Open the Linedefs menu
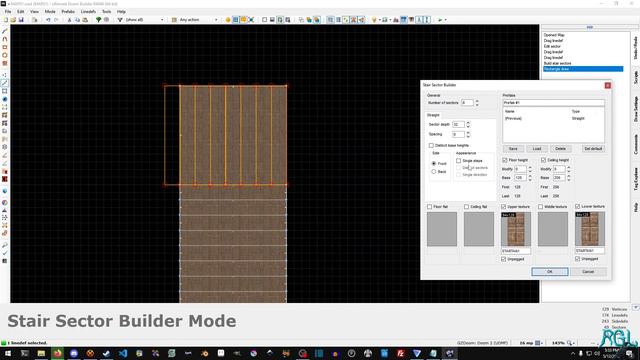 [88, 11]
